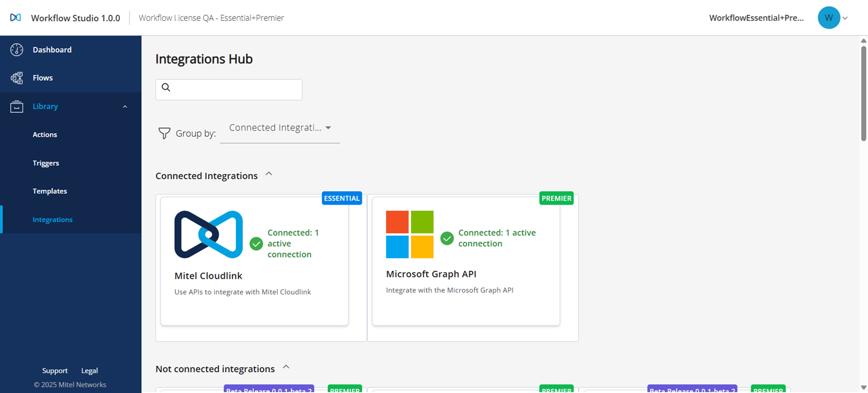Click the Support link
Viewport: 868px width, 393px height.
pos(55,370)
